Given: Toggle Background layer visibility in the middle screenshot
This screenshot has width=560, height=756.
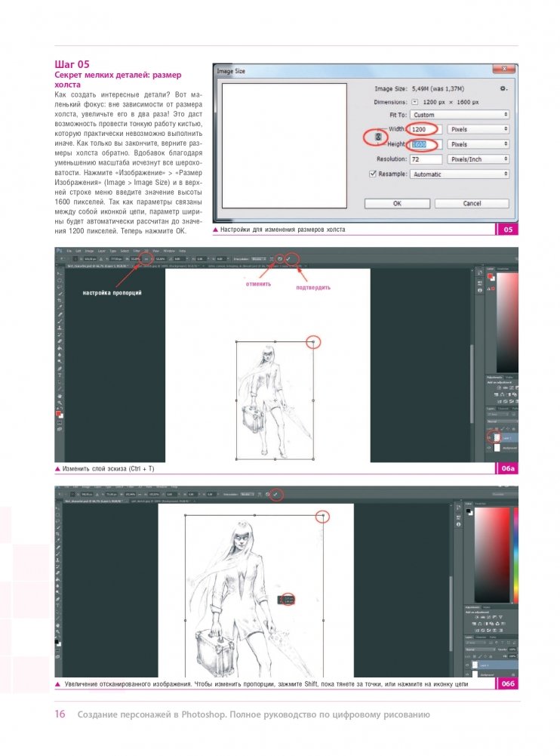Looking at the screenshot, I should click(489, 448).
